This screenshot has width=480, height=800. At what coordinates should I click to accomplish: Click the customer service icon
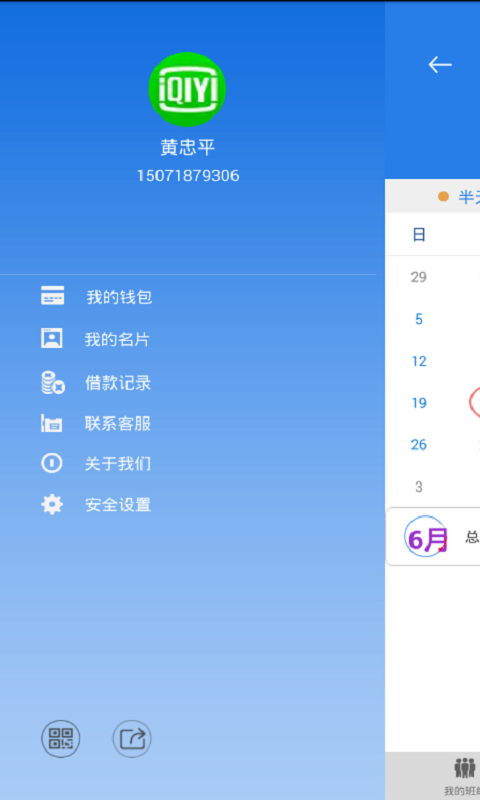click(52, 423)
